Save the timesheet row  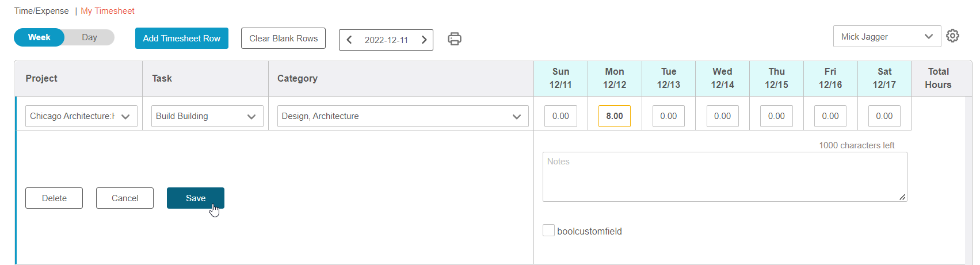tap(196, 198)
